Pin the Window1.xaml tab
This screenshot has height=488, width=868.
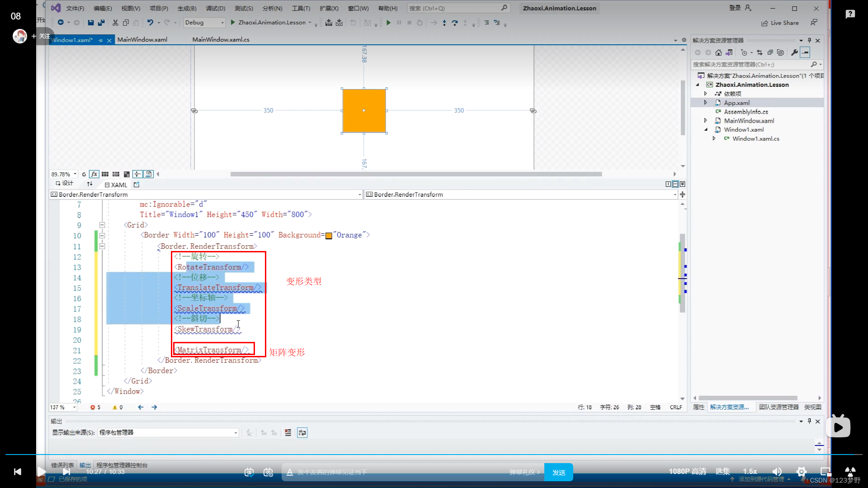click(x=100, y=40)
